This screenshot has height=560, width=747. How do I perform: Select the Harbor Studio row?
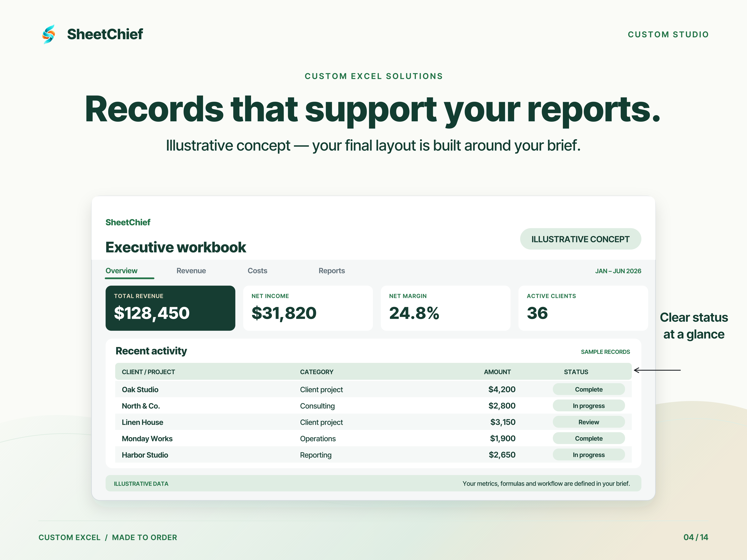[373, 455]
